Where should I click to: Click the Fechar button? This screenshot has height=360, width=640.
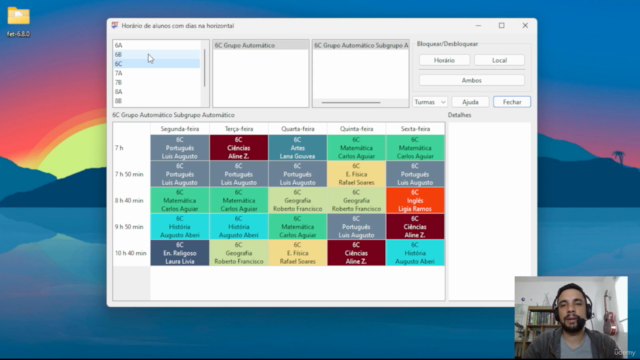pyautogui.click(x=512, y=102)
